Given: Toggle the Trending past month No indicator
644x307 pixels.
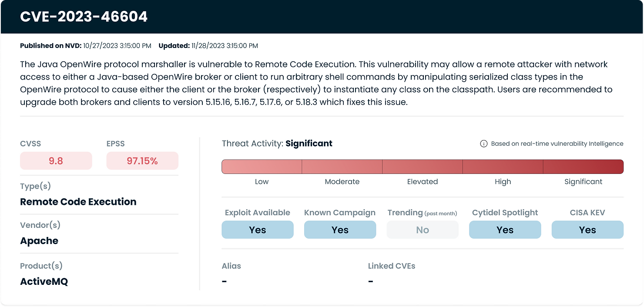Looking at the screenshot, I should point(423,230).
